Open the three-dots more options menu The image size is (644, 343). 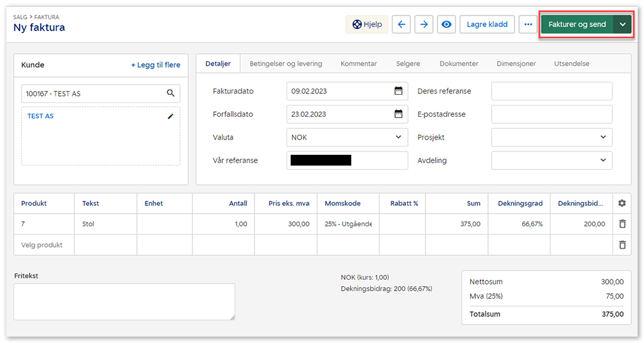[x=528, y=25]
